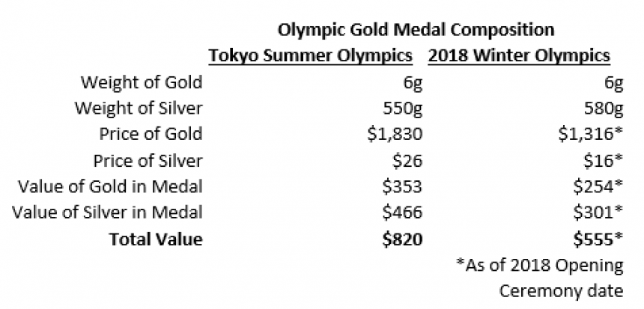Click the Value of Silver in Medal label
Screen dimensions: 644x309
click(x=108, y=213)
